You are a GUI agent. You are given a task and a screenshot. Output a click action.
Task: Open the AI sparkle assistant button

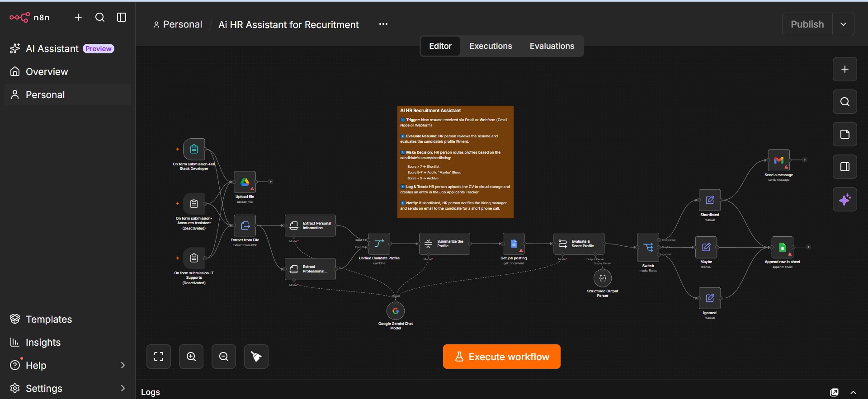(845, 199)
